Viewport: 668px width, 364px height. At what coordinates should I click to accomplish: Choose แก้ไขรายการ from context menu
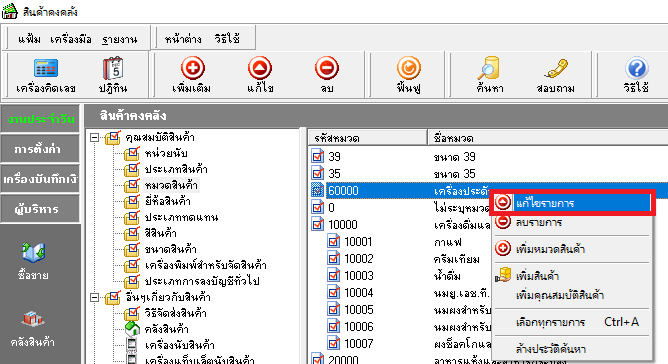click(x=572, y=203)
